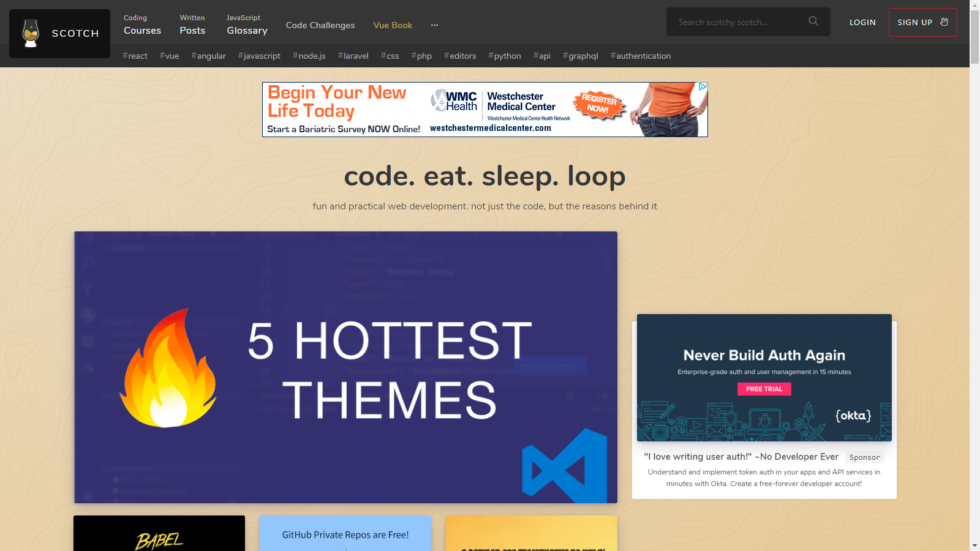Image resolution: width=980 pixels, height=551 pixels.
Task: Click the code. eat. sleep. loop heading
Action: coord(484,176)
